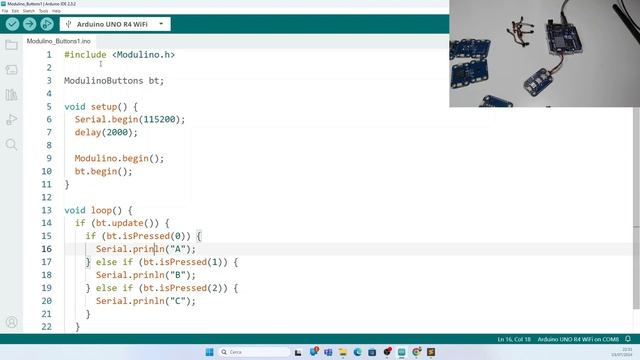Select the Modulino_Buttons1.ino tab
Image resolution: width=640 pixels, height=360 pixels.
pos(59,41)
